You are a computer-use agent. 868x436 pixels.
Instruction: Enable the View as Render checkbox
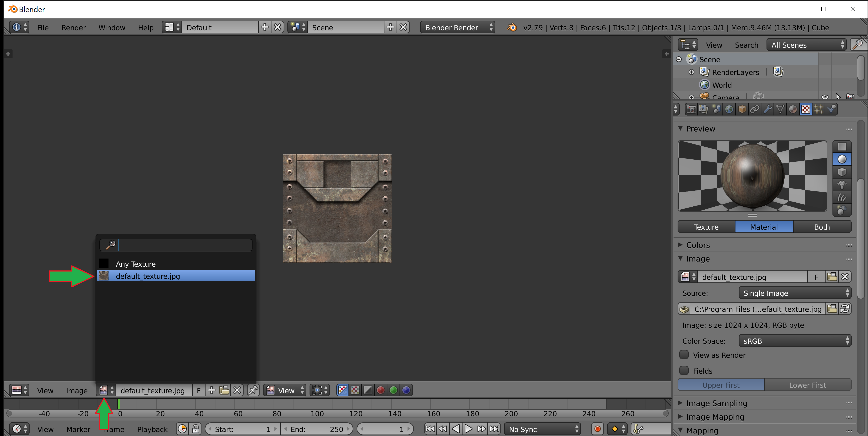684,355
